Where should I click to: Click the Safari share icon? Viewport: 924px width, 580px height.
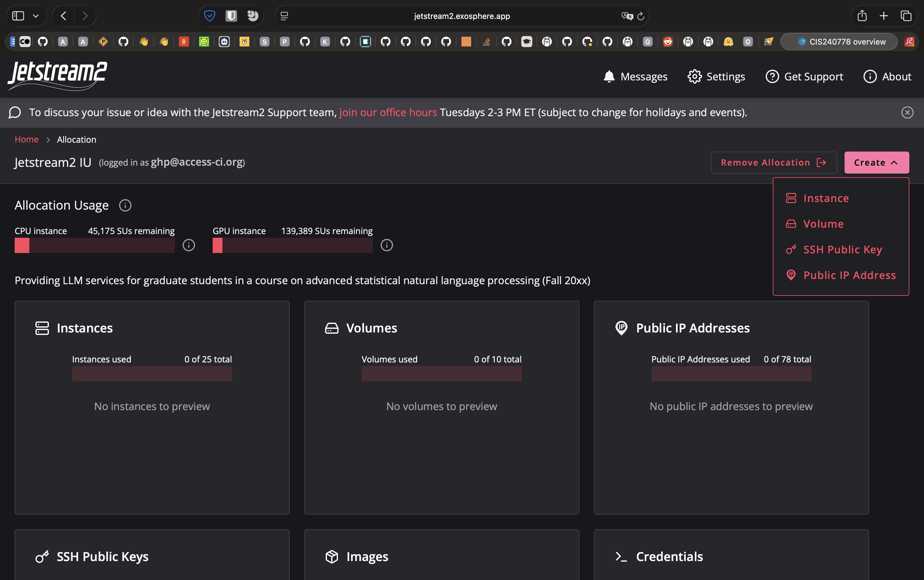862,16
